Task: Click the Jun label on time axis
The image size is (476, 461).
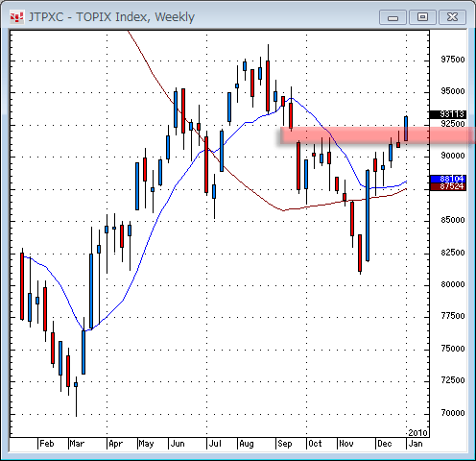Action: pyautogui.click(x=178, y=444)
